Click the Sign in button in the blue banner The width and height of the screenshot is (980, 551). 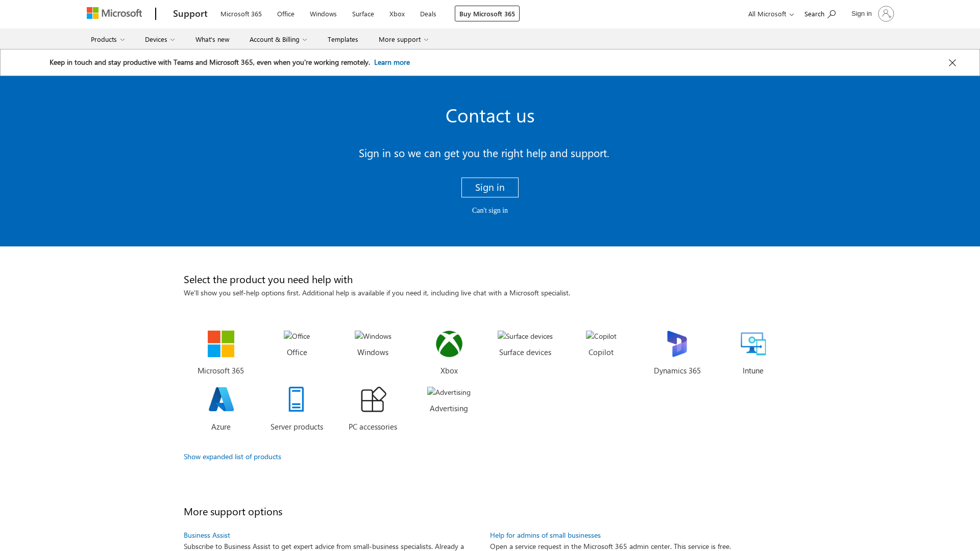[490, 187]
